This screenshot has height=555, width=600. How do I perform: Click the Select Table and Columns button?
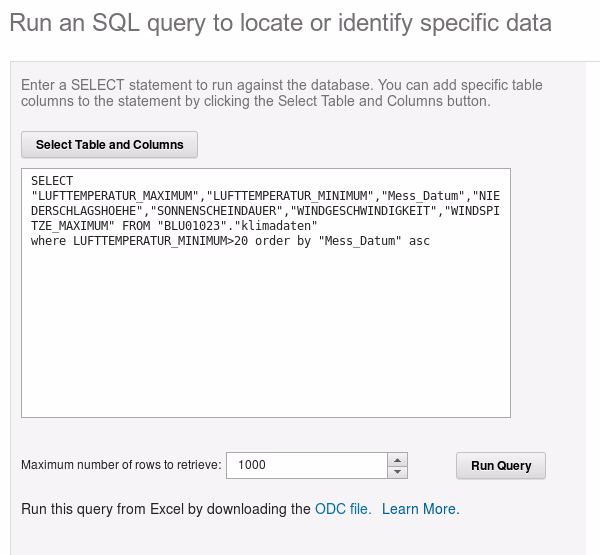110,145
